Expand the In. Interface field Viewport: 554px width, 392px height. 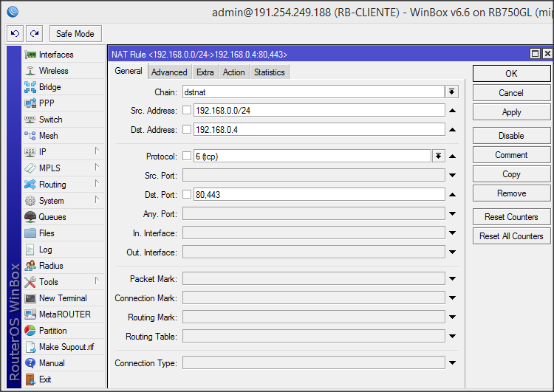[x=452, y=233]
